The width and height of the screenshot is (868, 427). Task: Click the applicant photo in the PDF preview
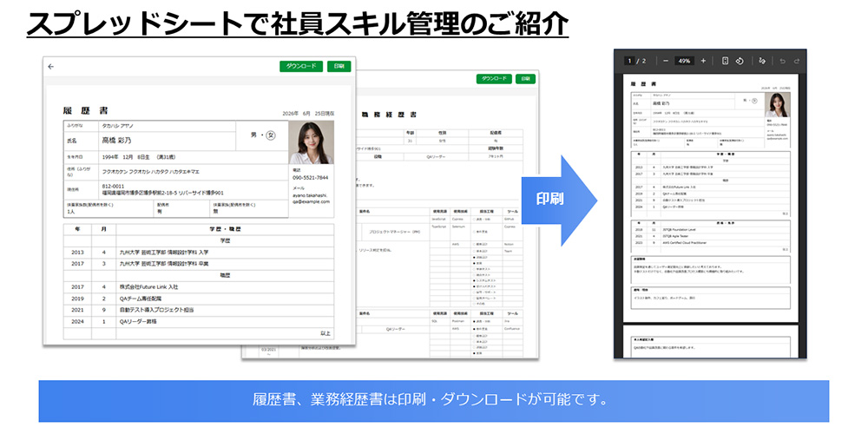[777, 105]
